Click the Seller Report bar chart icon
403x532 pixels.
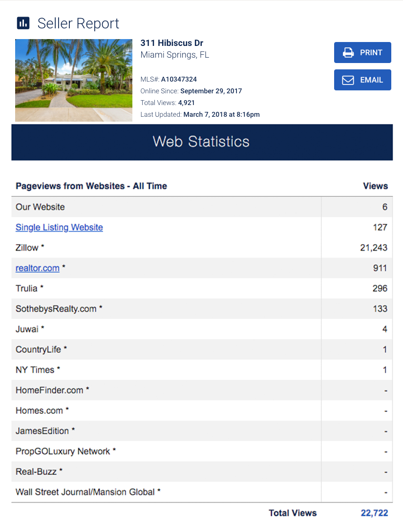tap(23, 23)
